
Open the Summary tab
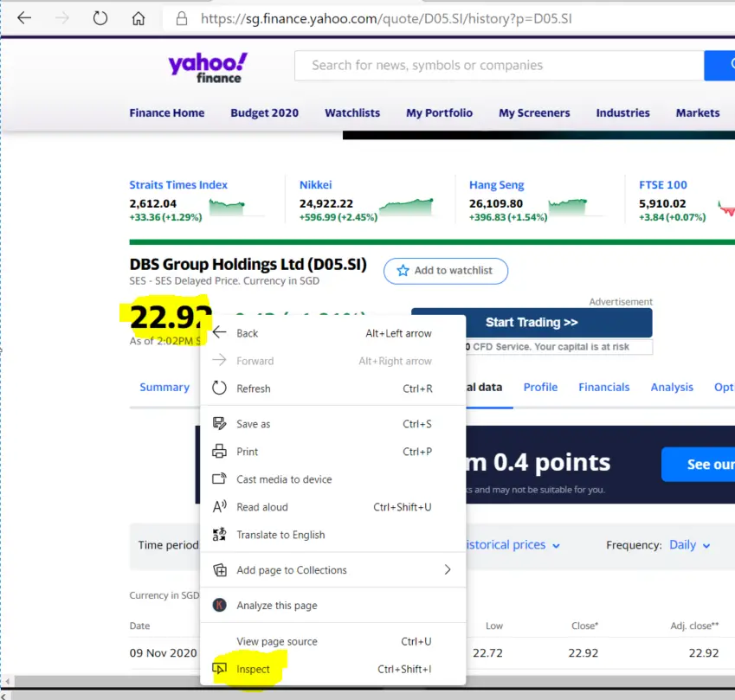tap(164, 387)
